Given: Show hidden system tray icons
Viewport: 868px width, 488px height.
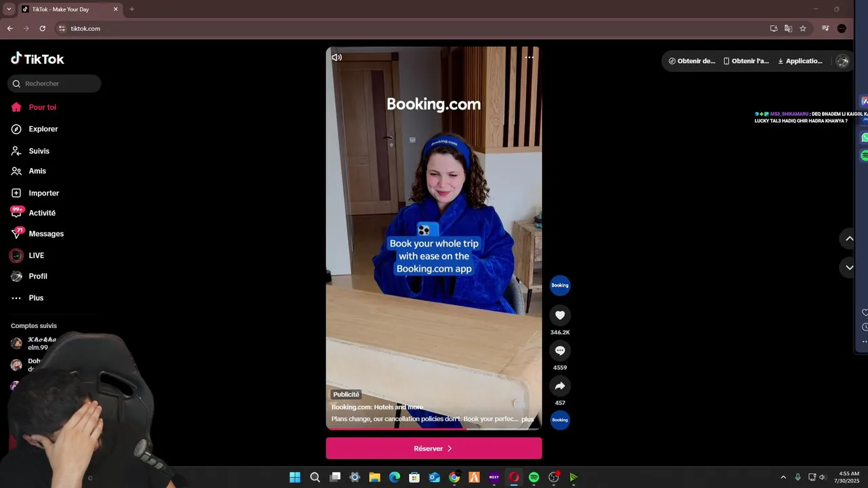Looking at the screenshot, I should [783, 477].
